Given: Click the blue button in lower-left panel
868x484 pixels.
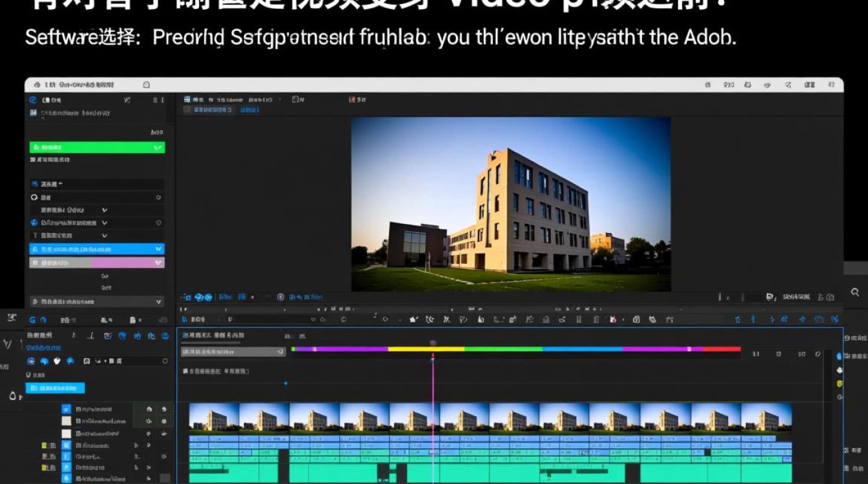Looking at the screenshot, I should coord(55,388).
